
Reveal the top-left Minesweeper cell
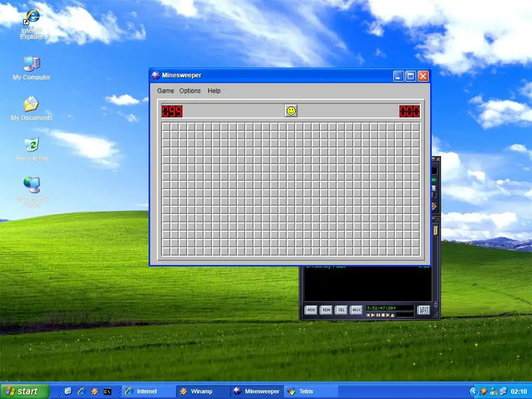166,127
